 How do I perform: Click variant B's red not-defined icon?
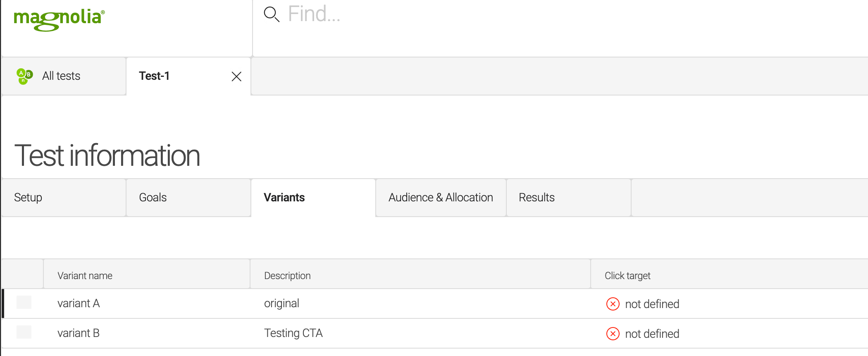coord(613,334)
